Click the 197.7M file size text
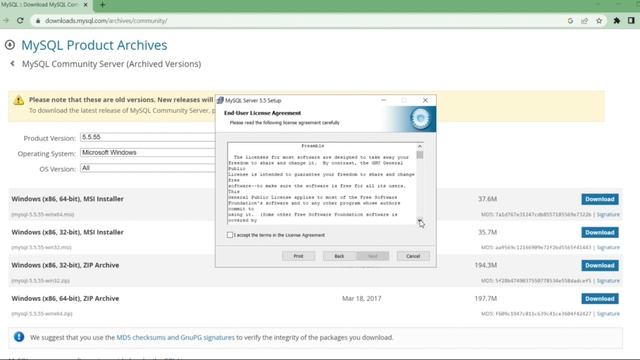This screenshot has height=360, width=640. [x=486, y=298]
